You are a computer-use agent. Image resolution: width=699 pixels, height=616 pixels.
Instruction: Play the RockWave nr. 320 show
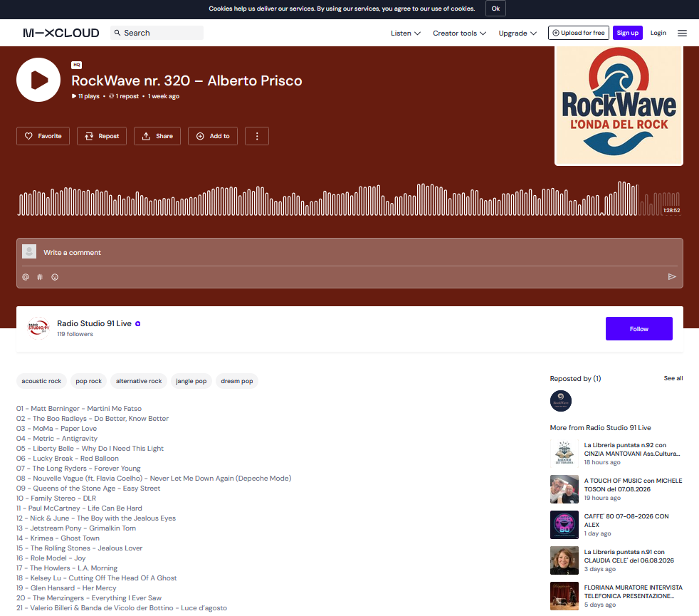click(x=38, y=80)
